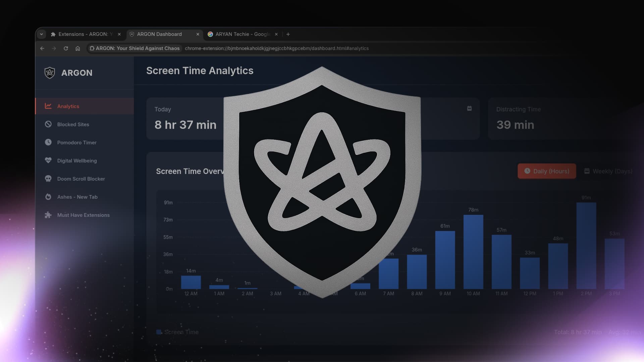Select the Blocked Sites prohibition icon
Screen dimensions: 644x362
pyautogui.click(x=49, y=124)
